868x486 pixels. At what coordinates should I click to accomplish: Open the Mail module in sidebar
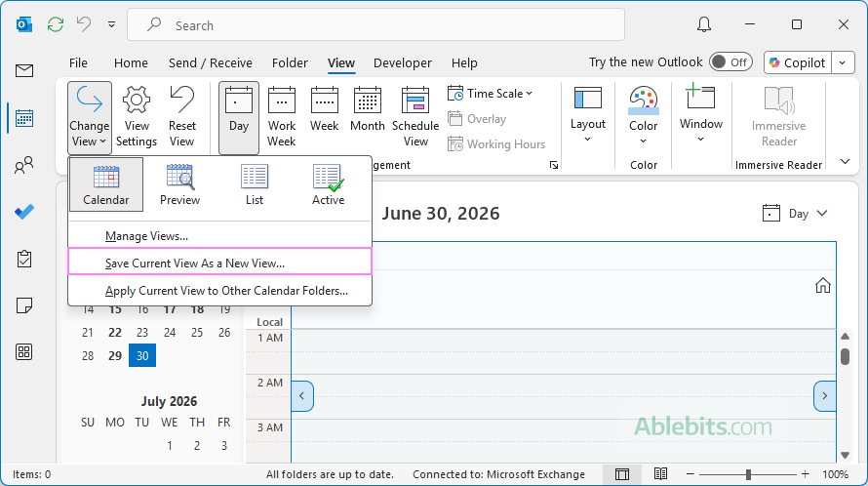coord(24,71)
